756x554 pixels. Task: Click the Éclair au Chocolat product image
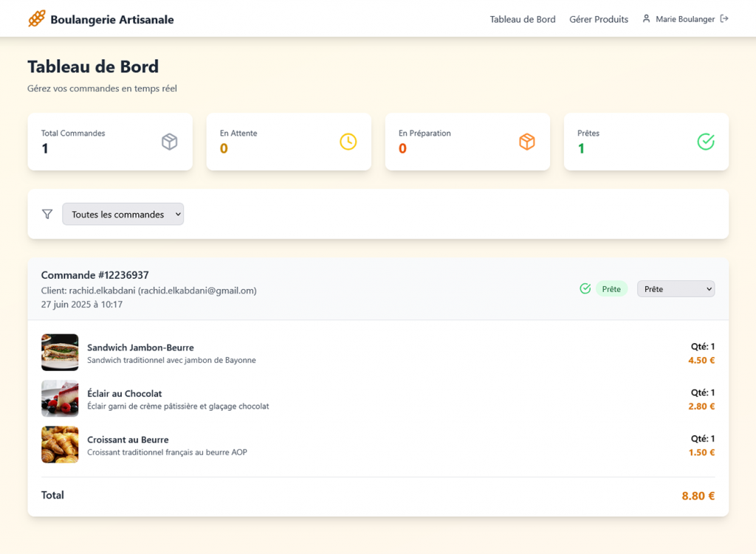[x=60, y=399]
